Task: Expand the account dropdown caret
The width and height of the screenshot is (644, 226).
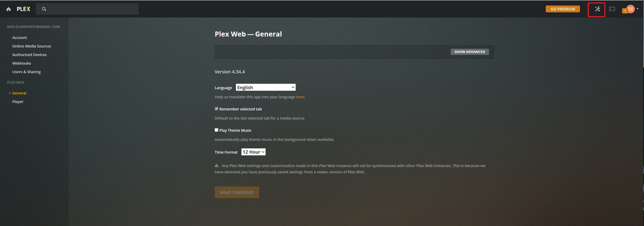Action: (638, 9)
